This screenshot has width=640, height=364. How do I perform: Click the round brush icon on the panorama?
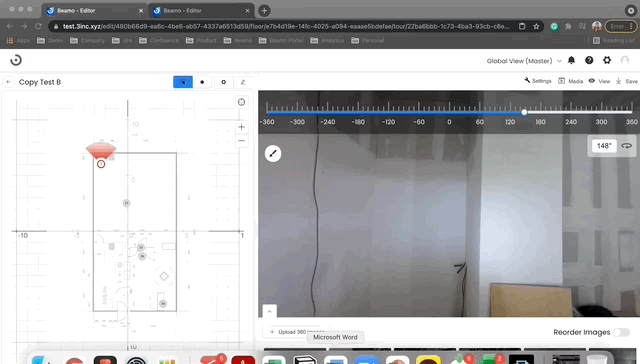coord(273,153)
